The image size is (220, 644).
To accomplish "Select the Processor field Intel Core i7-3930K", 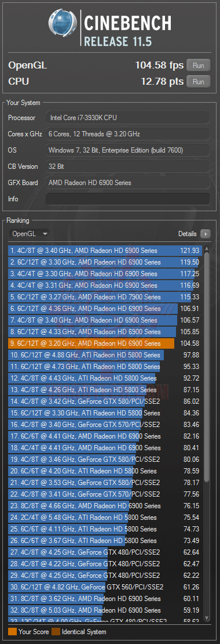I will 128,118.
